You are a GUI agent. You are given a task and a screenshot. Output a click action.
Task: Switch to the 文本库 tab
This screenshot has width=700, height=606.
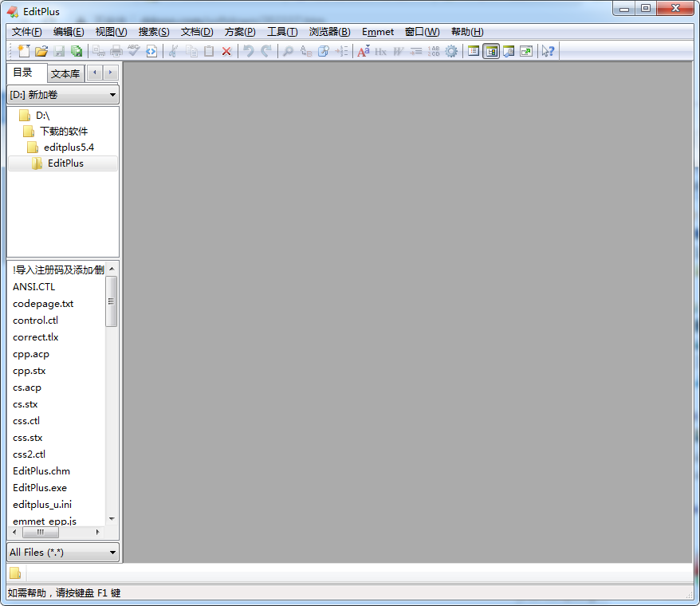click(65, 74)
